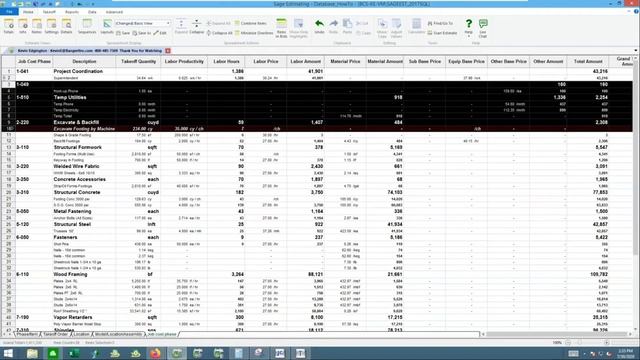Click the Mass Copy icon

(x=382, y=28)
